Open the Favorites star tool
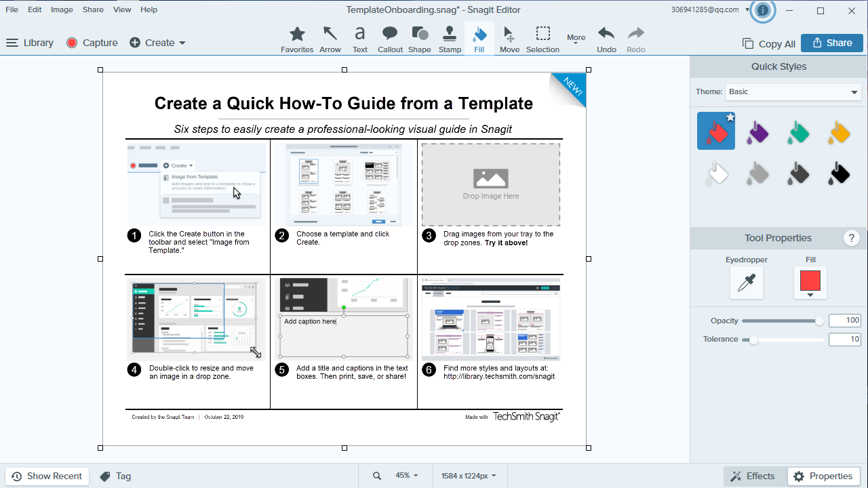The height and width of the screenshot is (488, 868). pos(297,39)
